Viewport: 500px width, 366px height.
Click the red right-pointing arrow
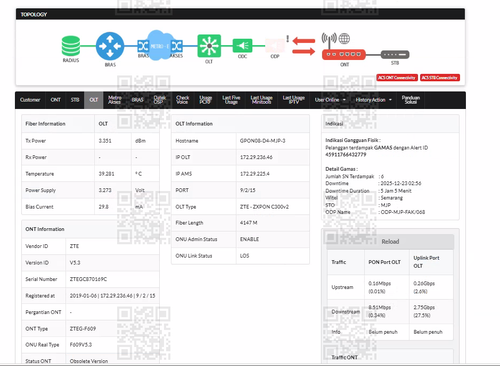(304, 51)
